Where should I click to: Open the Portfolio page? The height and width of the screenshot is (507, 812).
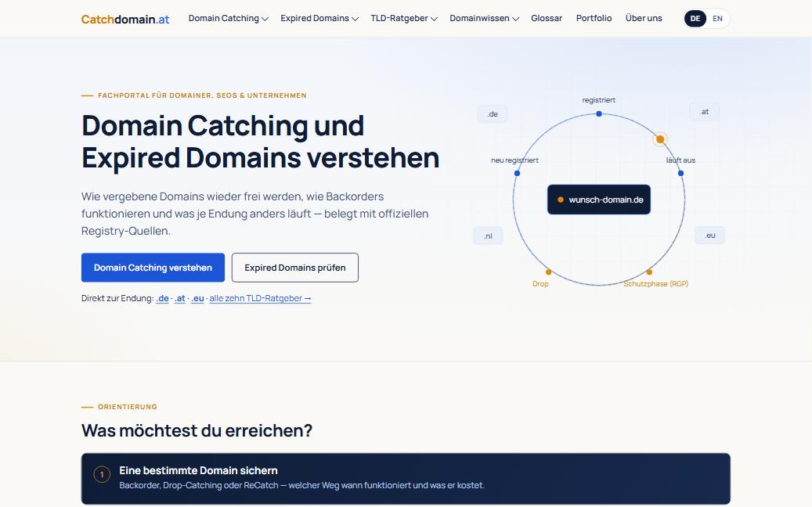coord(594,18)
